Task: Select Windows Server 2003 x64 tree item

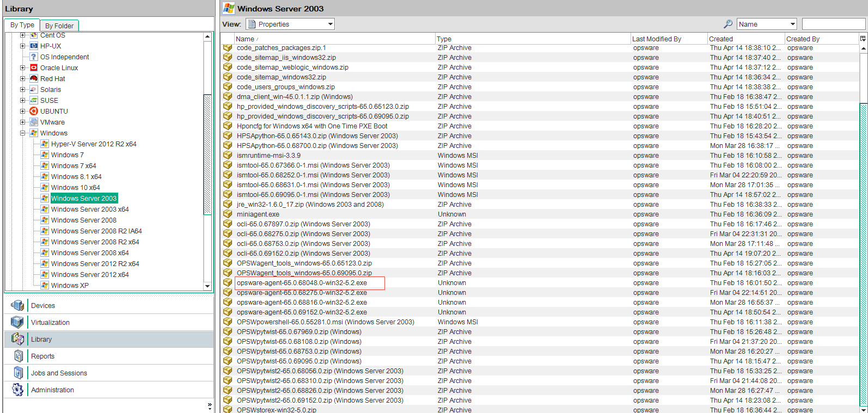Action: (90, 209)
